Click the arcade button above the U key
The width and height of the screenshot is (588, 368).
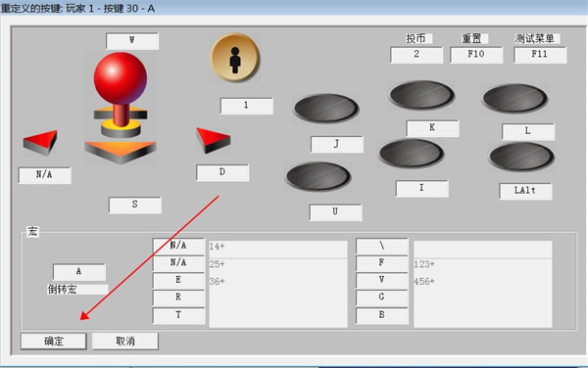[318, 176]
